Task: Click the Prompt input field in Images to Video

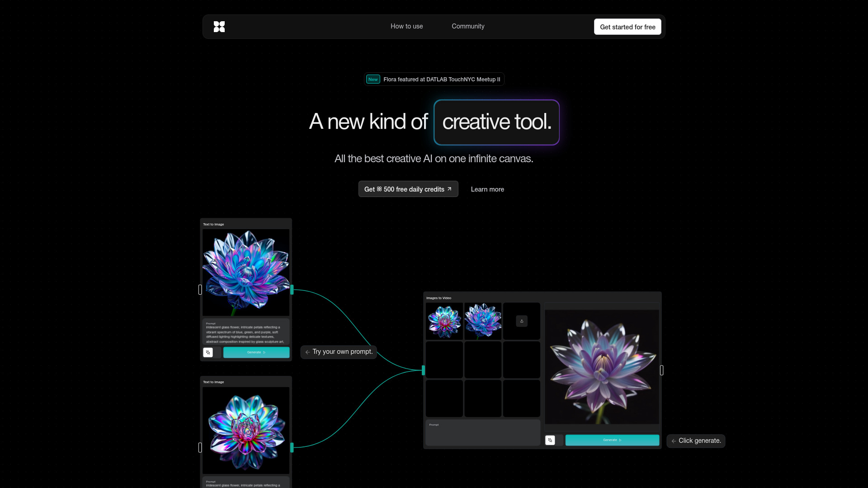Action: [482, 432]
